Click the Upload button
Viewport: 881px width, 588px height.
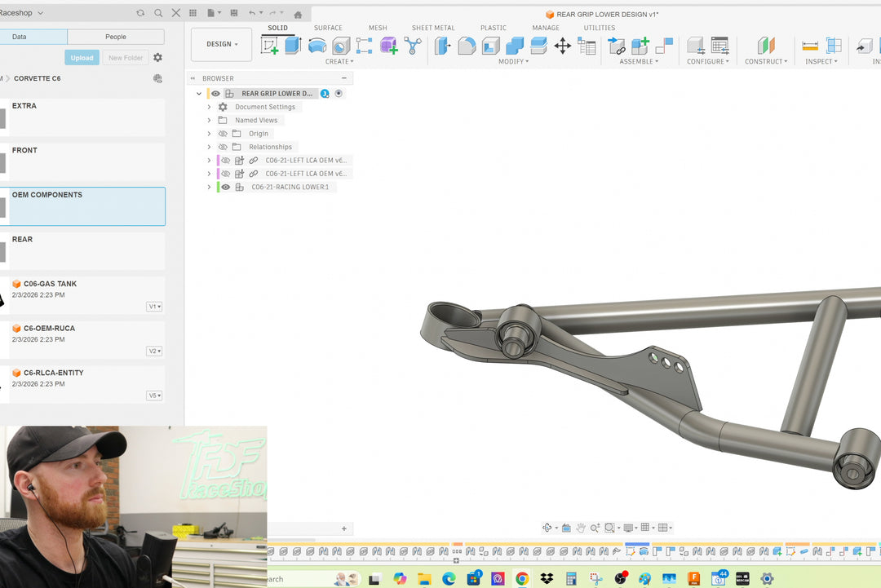pos(82,58)
